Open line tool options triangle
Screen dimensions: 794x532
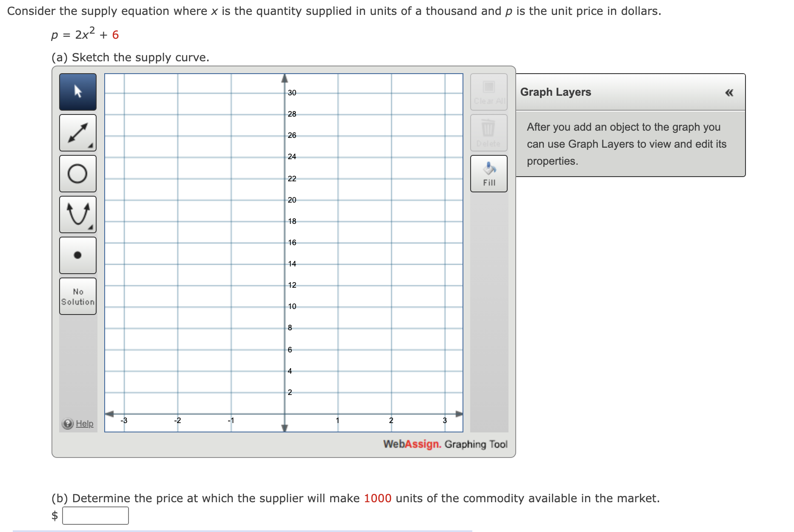(91, 146)
